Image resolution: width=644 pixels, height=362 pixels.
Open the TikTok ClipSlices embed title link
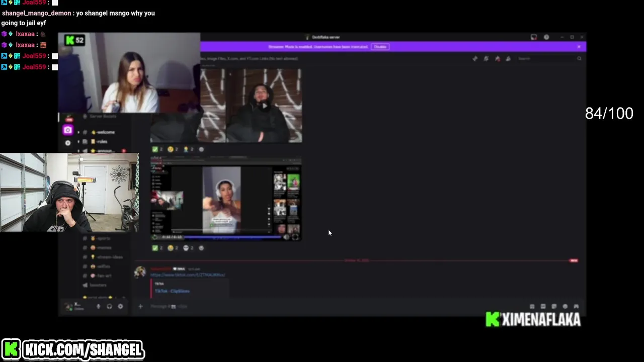172,291
